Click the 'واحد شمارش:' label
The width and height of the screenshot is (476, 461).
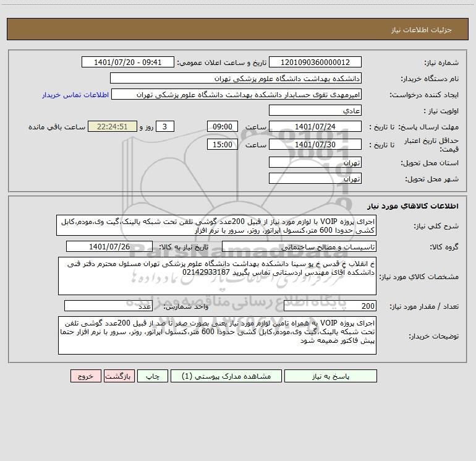[x=186, y=307]
